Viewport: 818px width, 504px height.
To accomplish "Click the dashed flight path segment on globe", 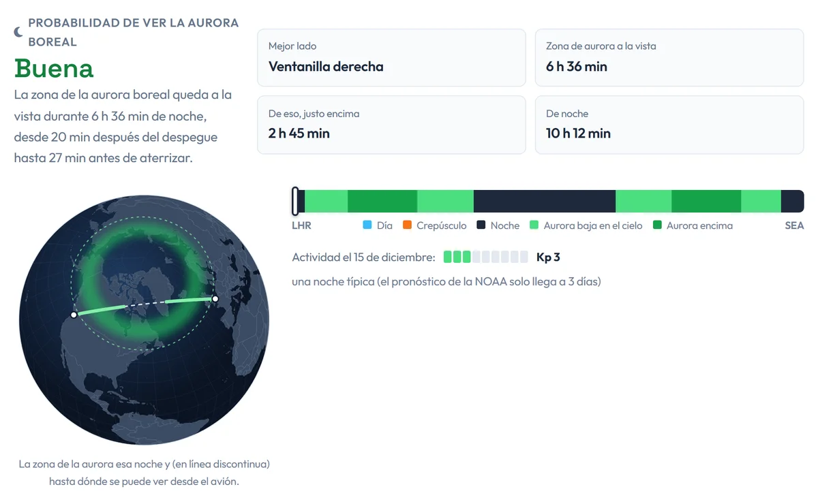I will point(146,304).
